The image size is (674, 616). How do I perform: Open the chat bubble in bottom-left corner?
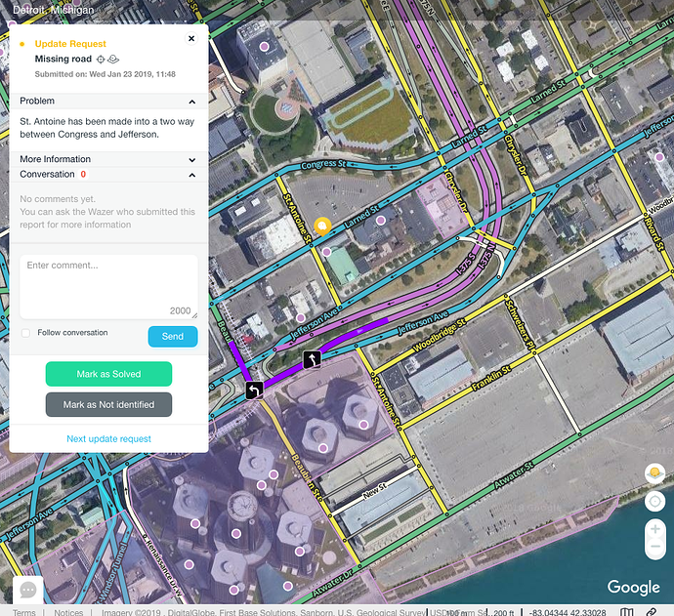click(27, 590)
